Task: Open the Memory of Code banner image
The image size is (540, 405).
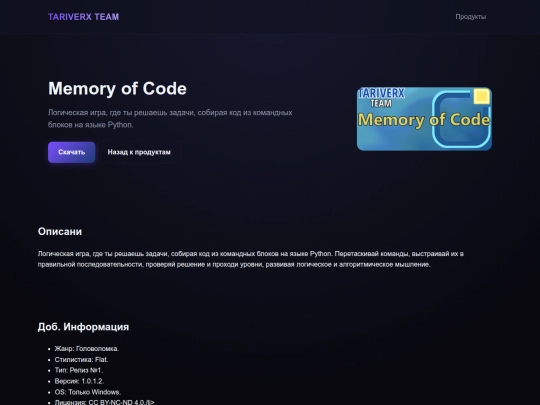Action: (424, 119)
